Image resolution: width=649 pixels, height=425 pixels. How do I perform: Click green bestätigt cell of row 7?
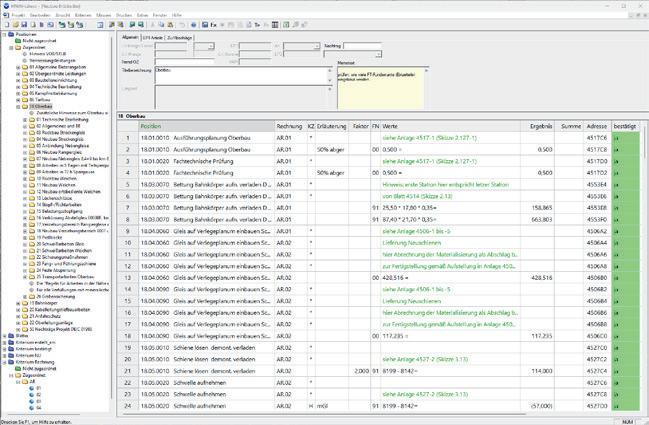click(x=625, y=208)
